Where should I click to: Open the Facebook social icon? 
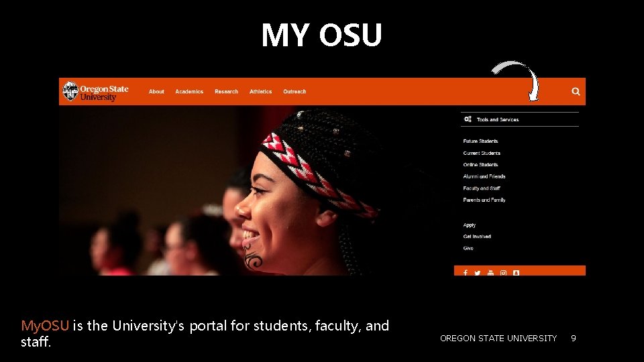click(x=466, y=273)
